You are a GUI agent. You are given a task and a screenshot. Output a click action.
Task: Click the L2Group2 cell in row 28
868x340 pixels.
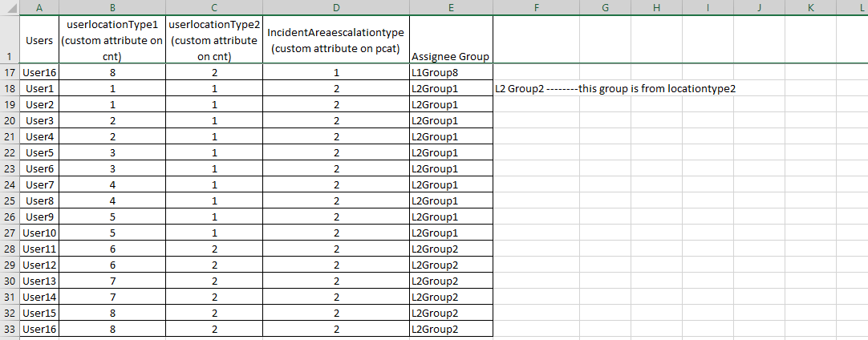coord(451,249)
